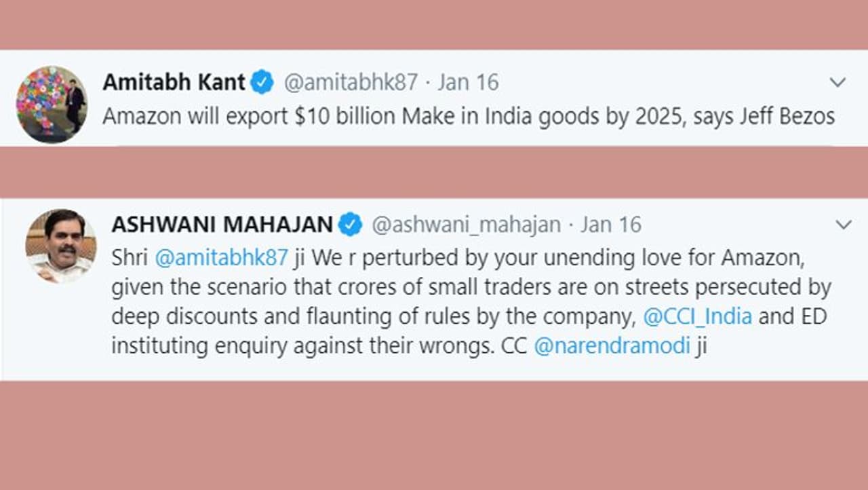The image size is (868, 490).
Task: Open Ashwani Mahajan's profile photo
Action: tap(61, 246)
